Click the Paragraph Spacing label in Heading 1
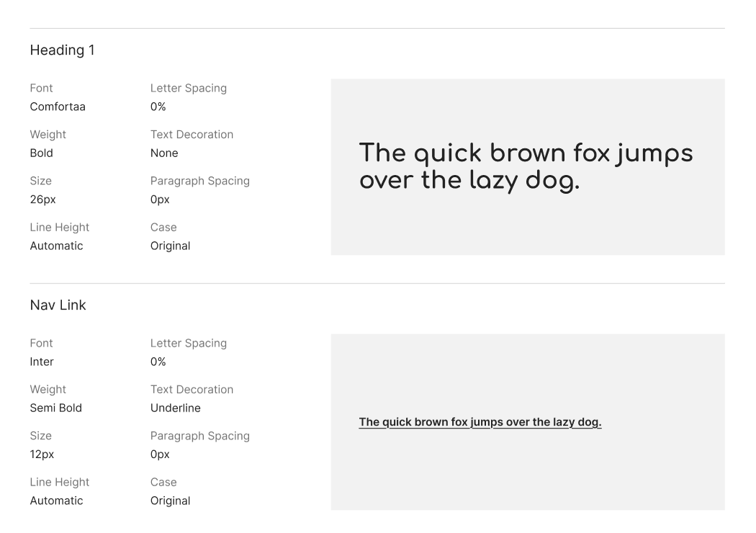 (x=199, y=181)
